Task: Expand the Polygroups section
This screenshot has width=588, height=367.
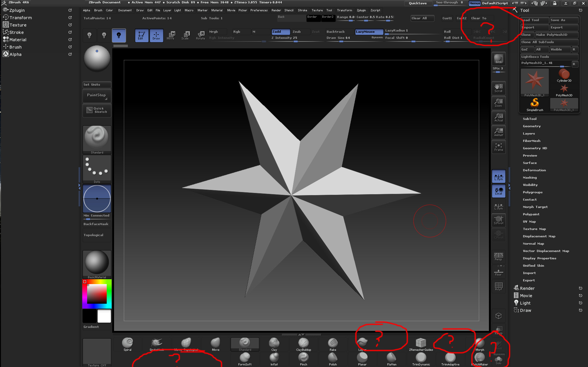Action: [x=532, y=192]
